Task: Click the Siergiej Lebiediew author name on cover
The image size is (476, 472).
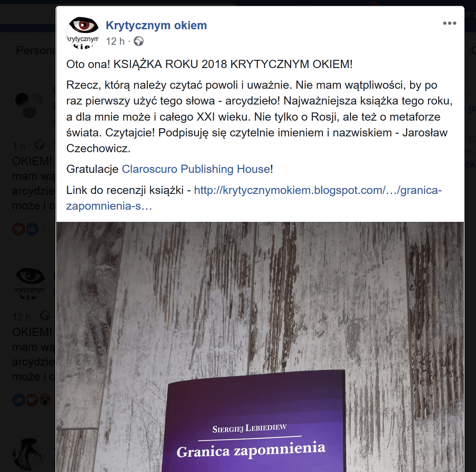Action: coord(250,428)
